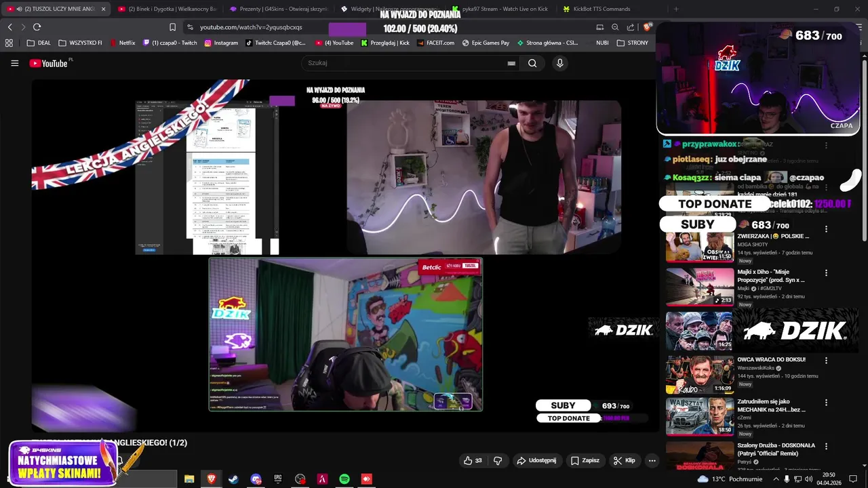Open options for Szalony Drużba video
The image size is (868, 488).
tap(826, 447)
